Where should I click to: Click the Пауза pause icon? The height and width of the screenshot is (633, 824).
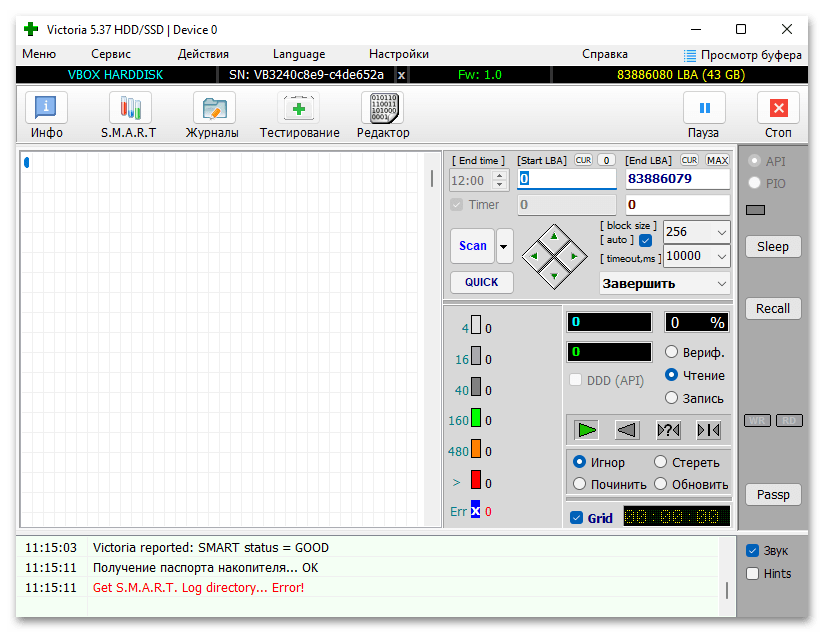(x=704, y=108)
